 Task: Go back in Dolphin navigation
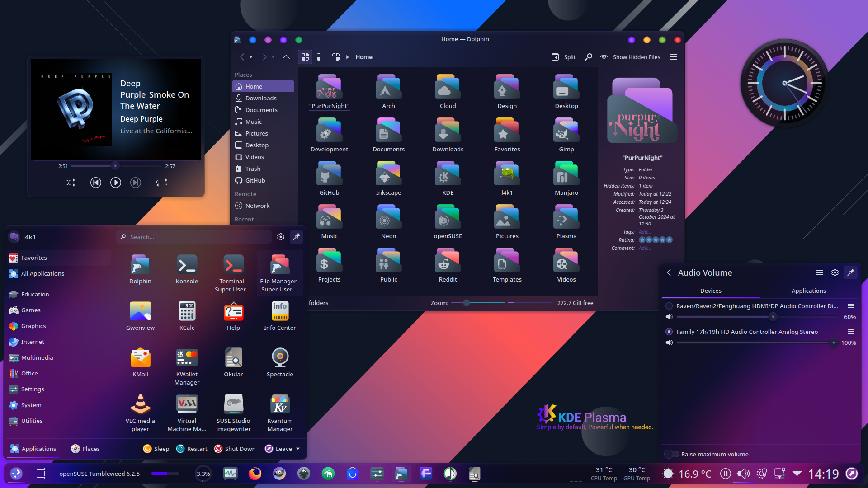pos(242,57)
